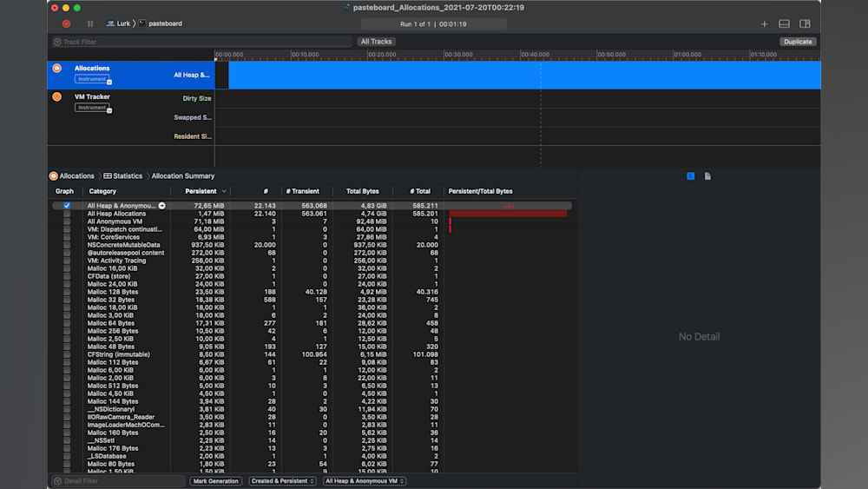Screen dimensions: 868x489
Task: Select the Malloc 128 Bytes row
Action: pos(312,292)
